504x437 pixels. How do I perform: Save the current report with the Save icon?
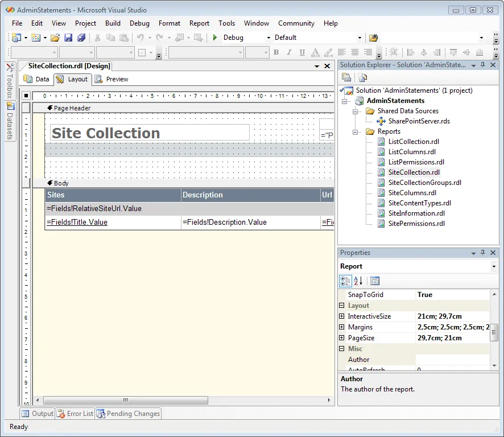68,38
